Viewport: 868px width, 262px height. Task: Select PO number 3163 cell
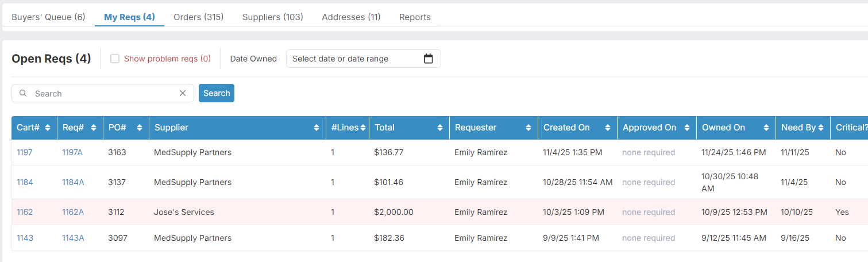pos(117,152)
